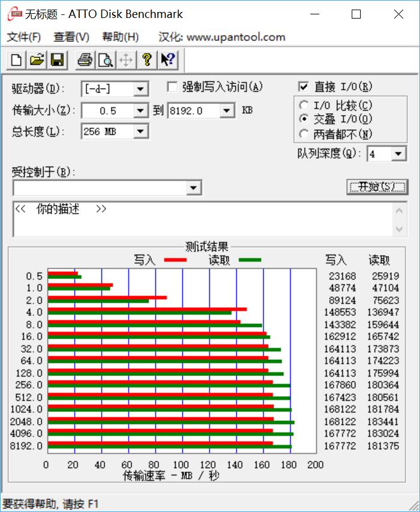Image resolution: width=420 pixels, height=512 pixels.
Task: Open a saved benchmark with folder icon
Action: 37,60
